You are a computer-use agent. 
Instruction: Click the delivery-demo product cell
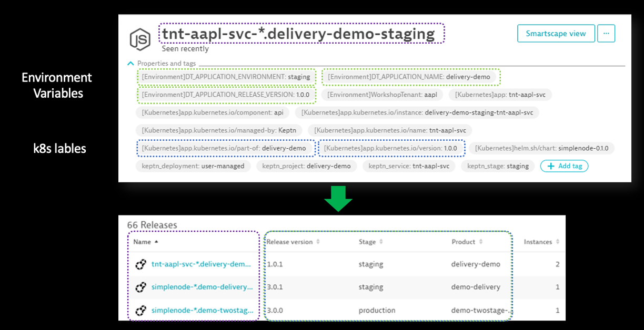point(476,264)
